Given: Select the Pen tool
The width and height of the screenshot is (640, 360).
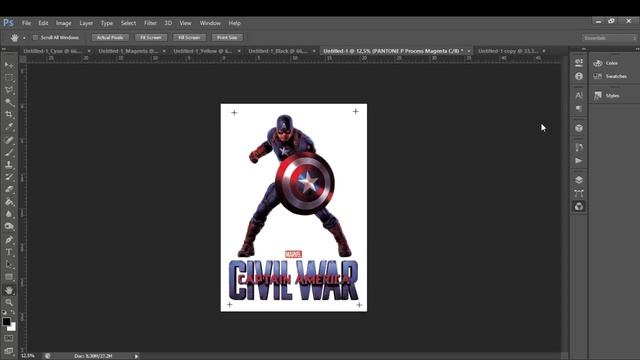Looking at the screenshot, I should pos(9,240).
